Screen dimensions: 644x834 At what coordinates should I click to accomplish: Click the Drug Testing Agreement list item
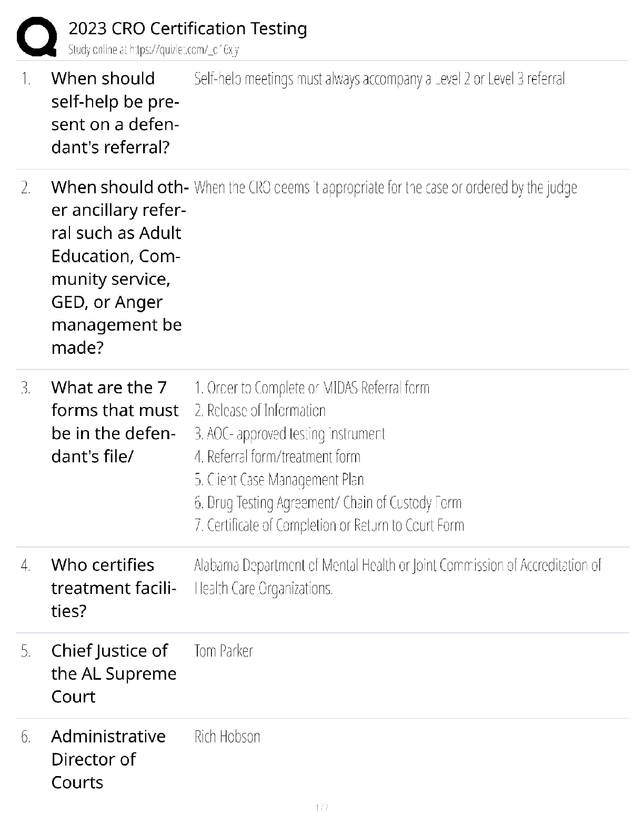327,503
